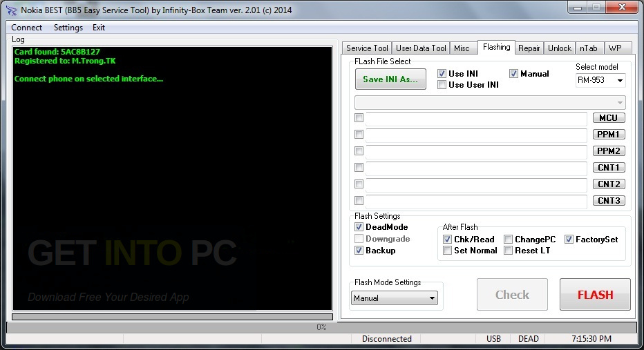Click the Check button
644x350 pixels.
click(512, 295)
